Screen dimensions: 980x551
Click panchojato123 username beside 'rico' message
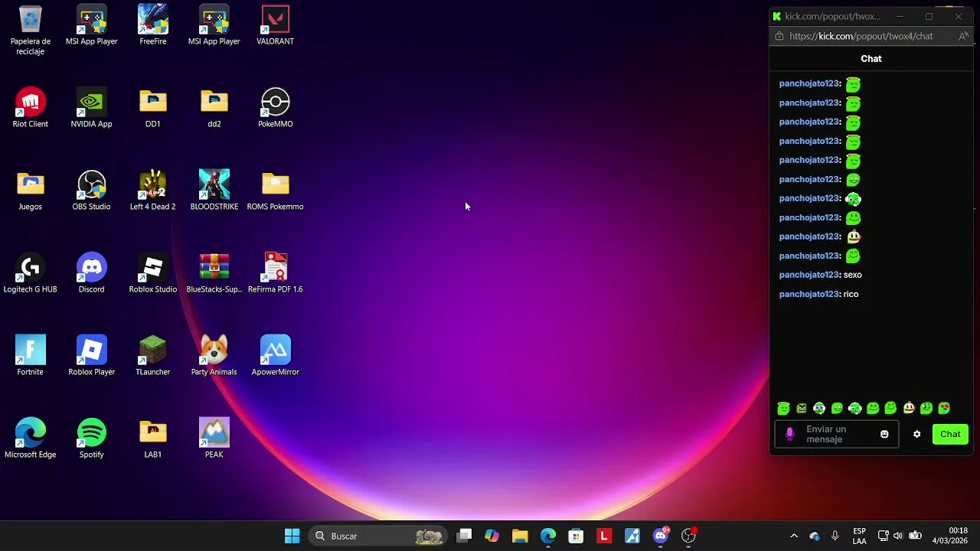pyautogui.click(x=809, y=294)
